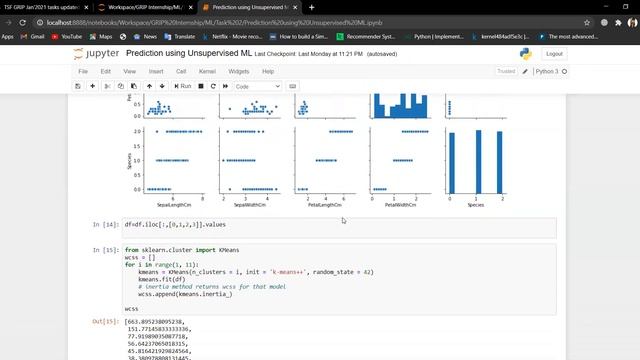Screen dimensions: 640x360
Task: Restart the kernel circular arrow icon
Action: (x=213, y=86)
